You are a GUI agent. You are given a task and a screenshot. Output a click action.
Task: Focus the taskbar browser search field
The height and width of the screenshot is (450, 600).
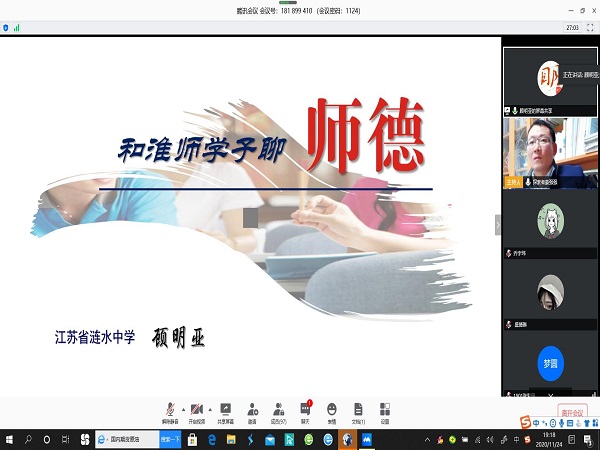127,439
